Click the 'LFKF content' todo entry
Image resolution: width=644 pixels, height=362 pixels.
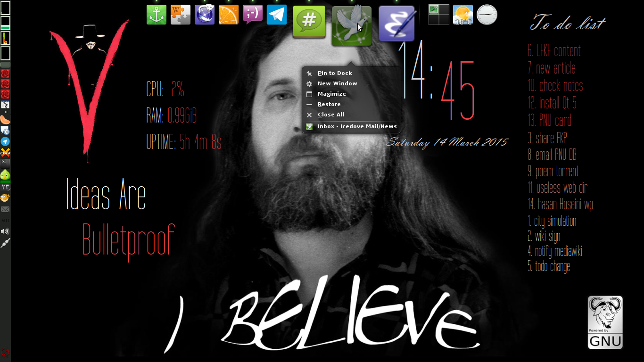tap(554, 51)
